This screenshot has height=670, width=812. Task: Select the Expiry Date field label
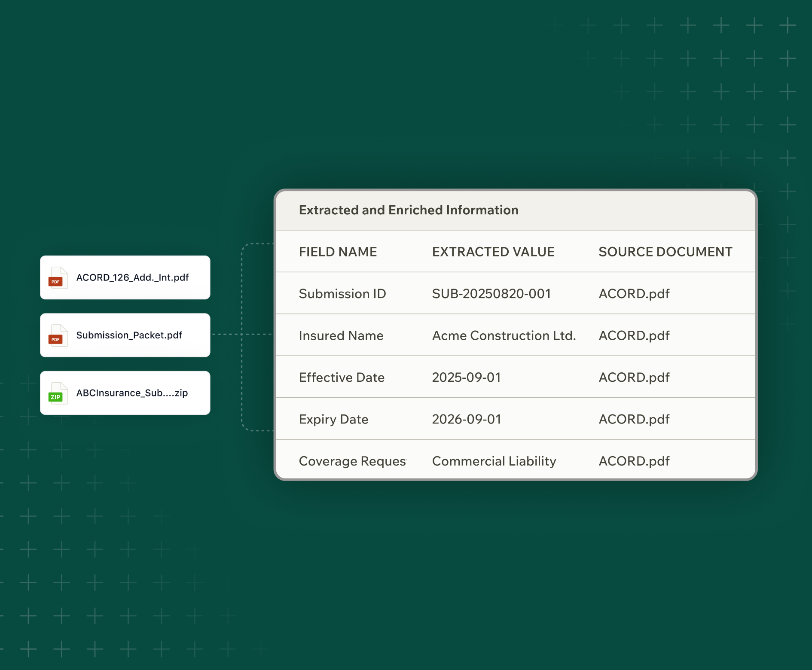point(333,419)
